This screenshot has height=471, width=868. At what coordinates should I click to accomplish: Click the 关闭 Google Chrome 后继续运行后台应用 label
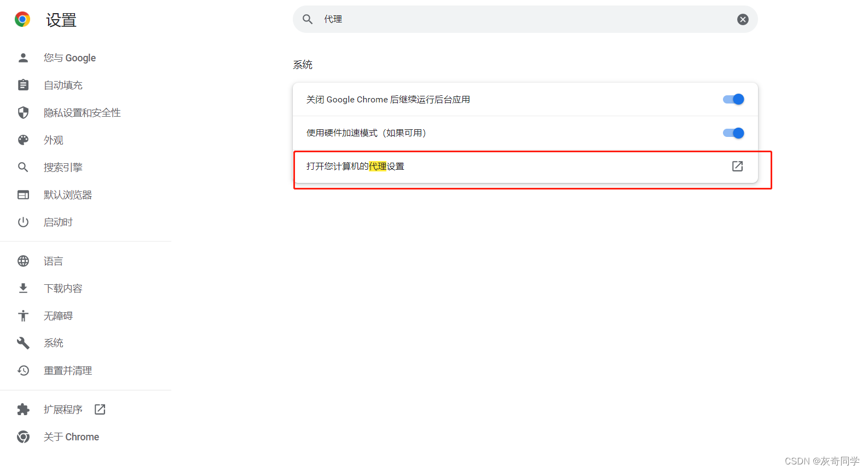[388, 99]
